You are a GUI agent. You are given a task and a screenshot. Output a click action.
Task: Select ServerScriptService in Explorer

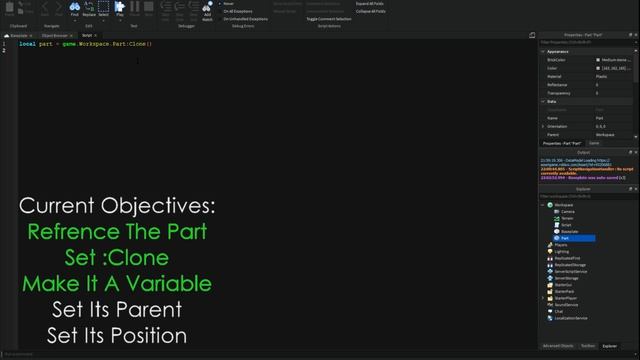click(x=567, y=271)
